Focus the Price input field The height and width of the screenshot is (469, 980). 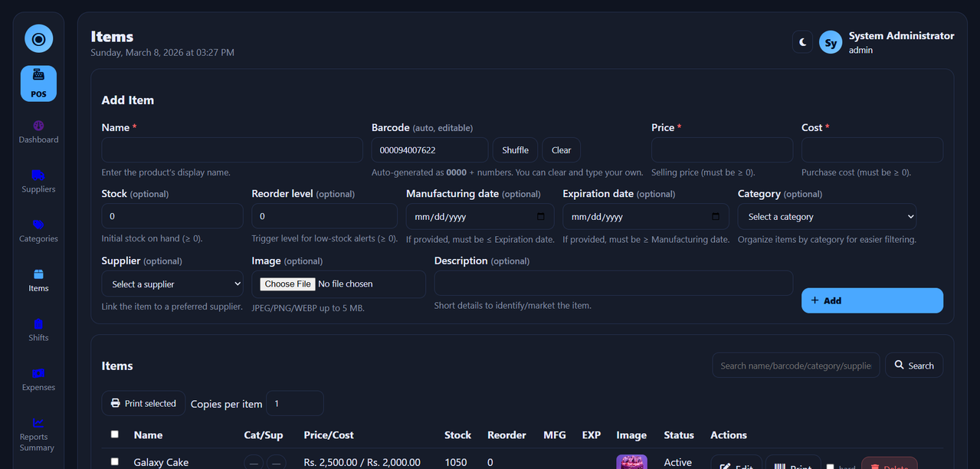pos(723,150)
